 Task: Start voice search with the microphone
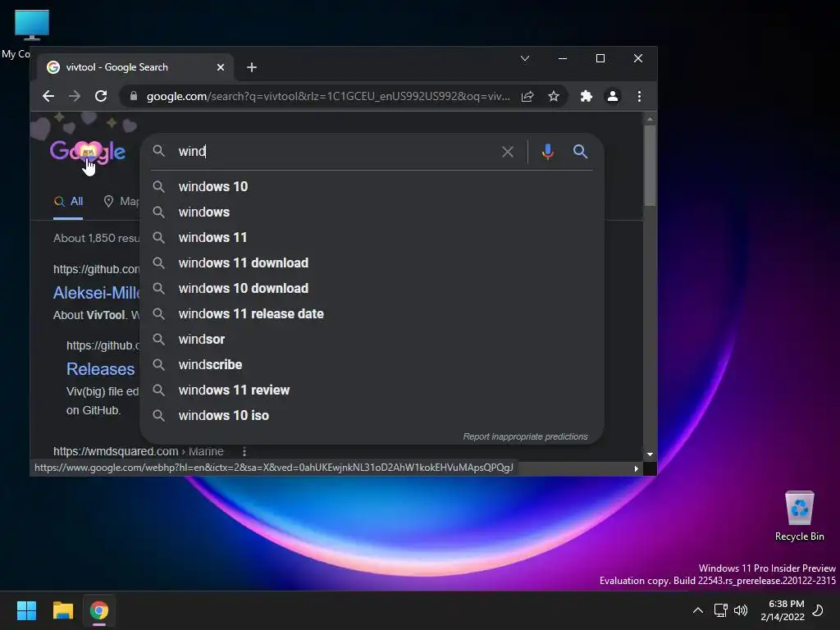[547, 152]
